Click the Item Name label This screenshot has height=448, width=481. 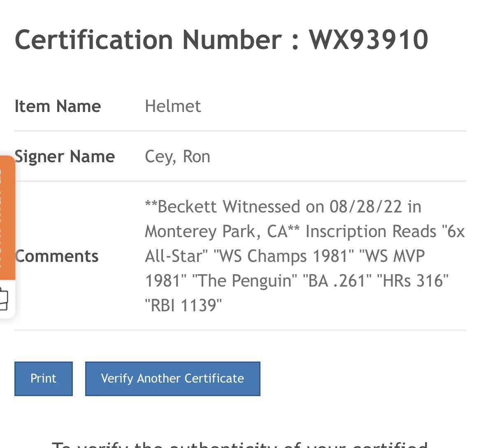pos(58,106)
